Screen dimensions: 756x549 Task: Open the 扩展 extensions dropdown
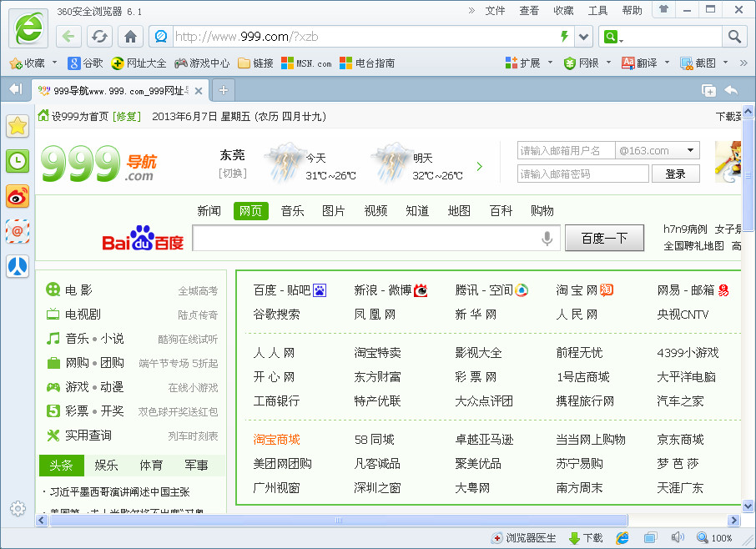(550, 63)
